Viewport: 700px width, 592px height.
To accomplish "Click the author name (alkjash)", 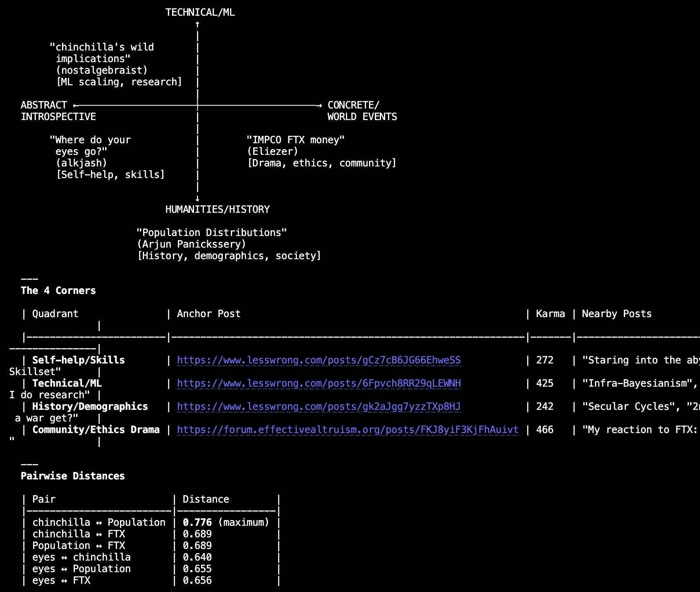I will [82, 163].
